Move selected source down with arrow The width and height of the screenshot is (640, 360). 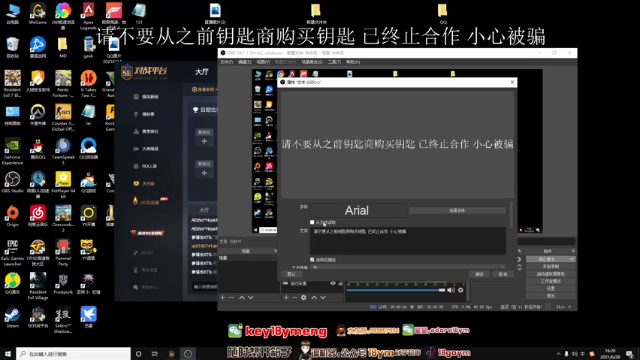click(x=323, y=298)
